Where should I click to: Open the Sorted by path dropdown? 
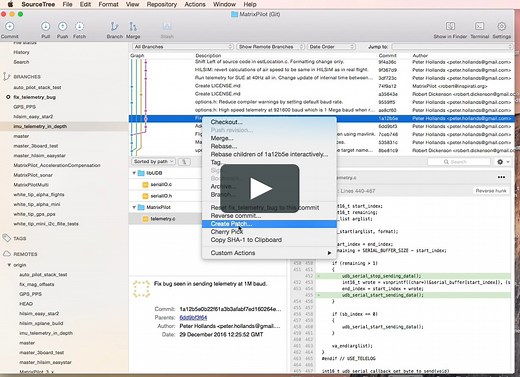(x=153, y=162)
